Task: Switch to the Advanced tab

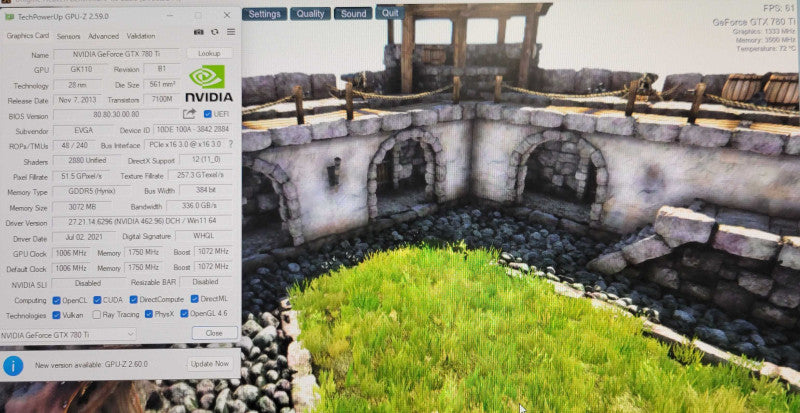Action: (x=103, y=36)
